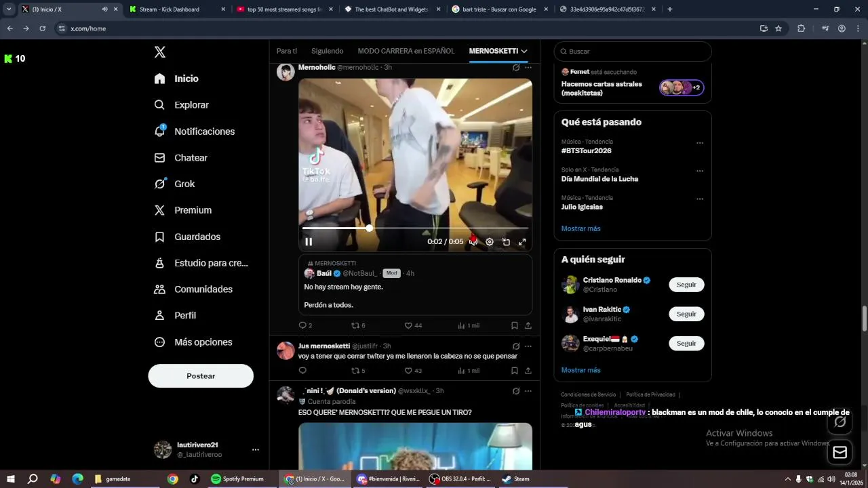Share Jus mernosketti post
The height and width of the screenshot is (488, 868).
[528, 371]
